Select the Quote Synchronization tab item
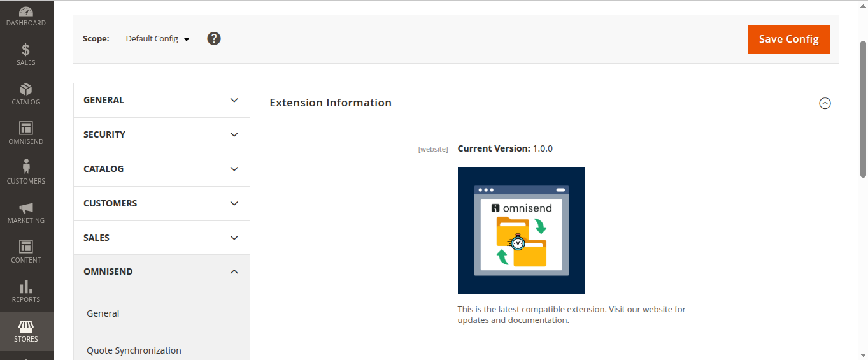Screen dimensions: 868x360 [134, 350]
